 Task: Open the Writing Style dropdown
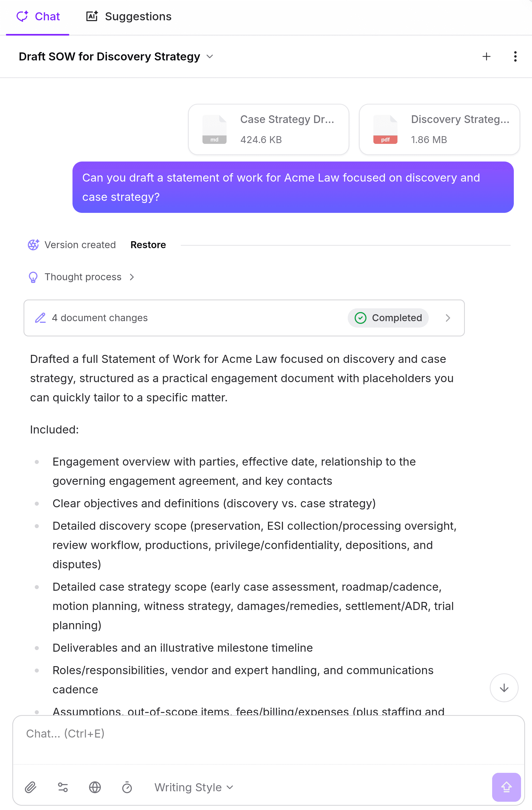(194, 787)
